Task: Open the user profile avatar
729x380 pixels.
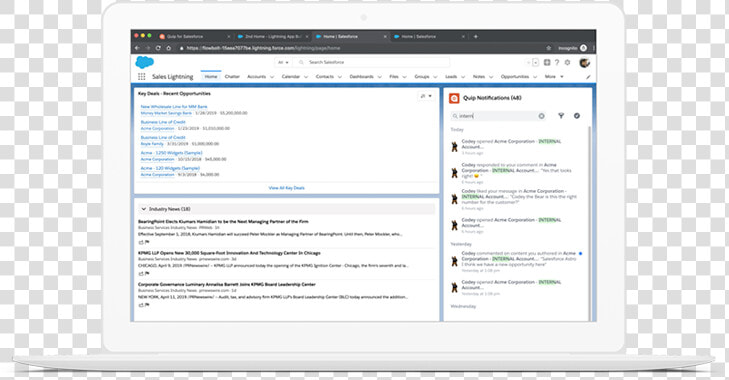Action: 584,62
